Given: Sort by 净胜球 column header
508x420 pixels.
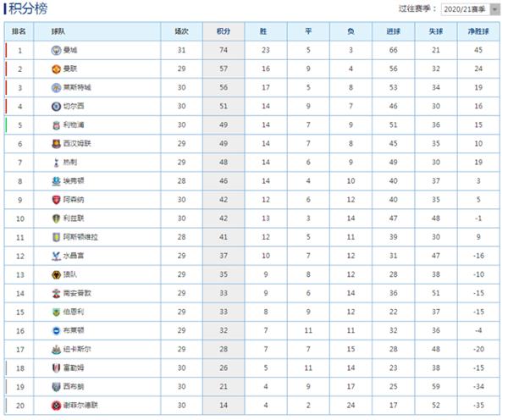Looking at the screenshot, I should (x=478, y=31).
